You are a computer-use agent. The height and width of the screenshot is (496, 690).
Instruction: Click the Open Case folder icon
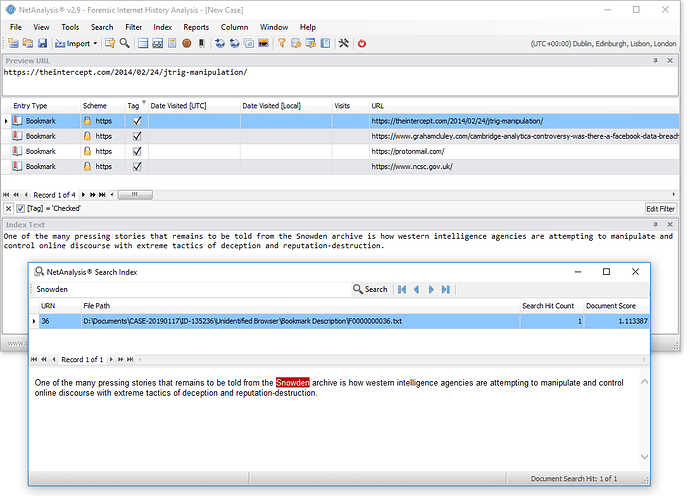tap(28, 43)
